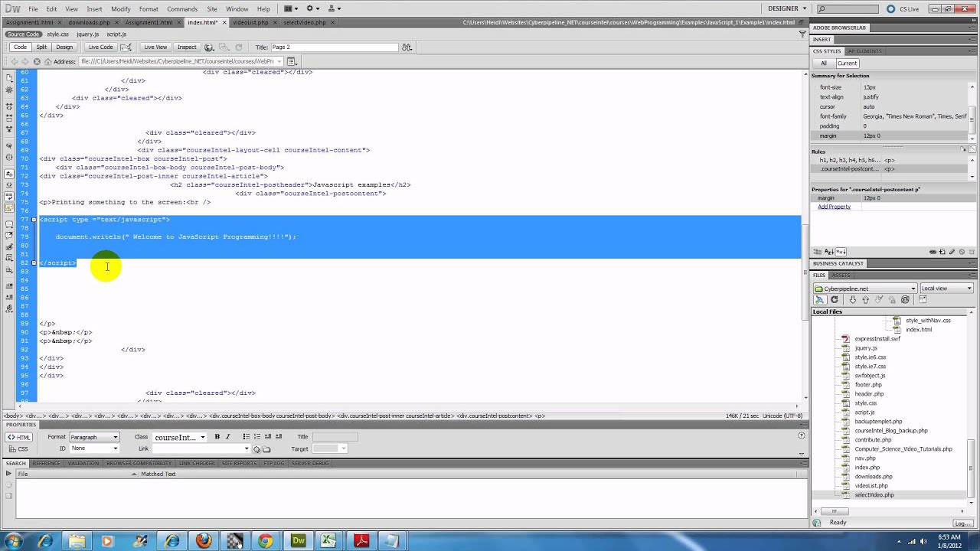Switch to Code view
The image size is (980, 551).
click(x=20, y=47)
